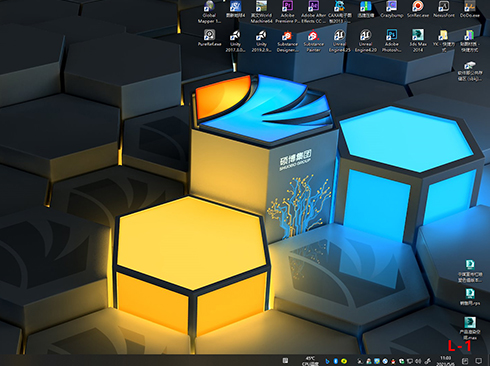The width and height of the screenshot is (490, 366).
Task: Select the .rps file on the desktop
Action: click(470, 297)
